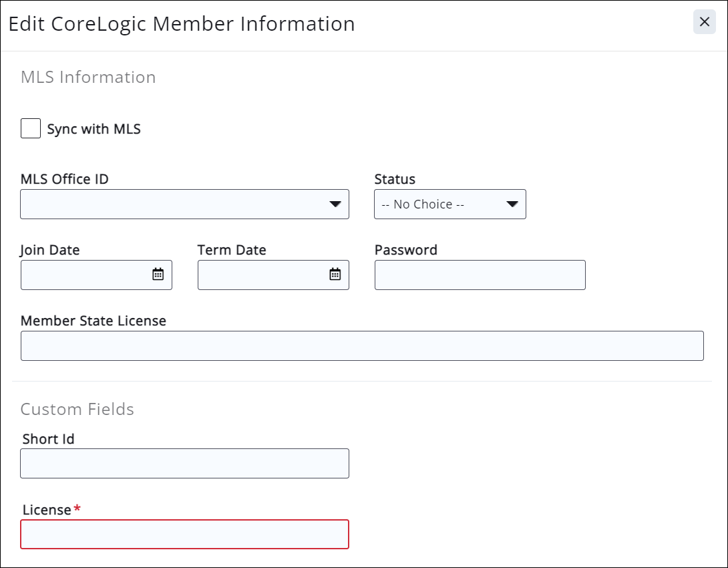Focus the Join Date text field

83,275
